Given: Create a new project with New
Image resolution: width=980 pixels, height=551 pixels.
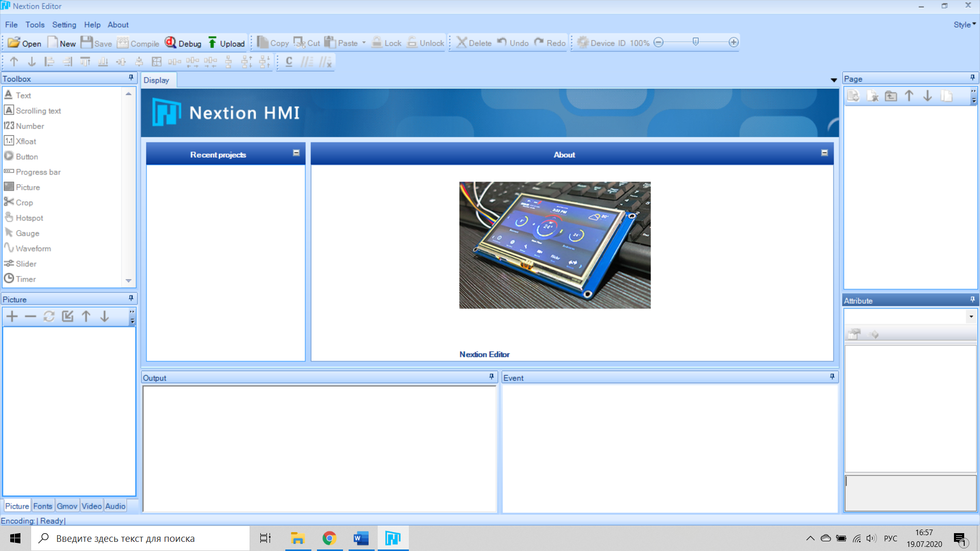Looking at the screenshot, I should pos(61,43).
